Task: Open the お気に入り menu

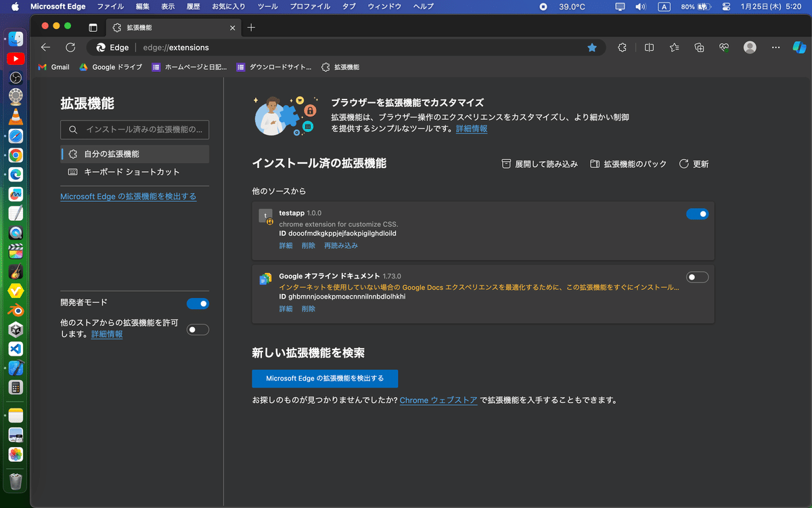Action: pos(229,7)
